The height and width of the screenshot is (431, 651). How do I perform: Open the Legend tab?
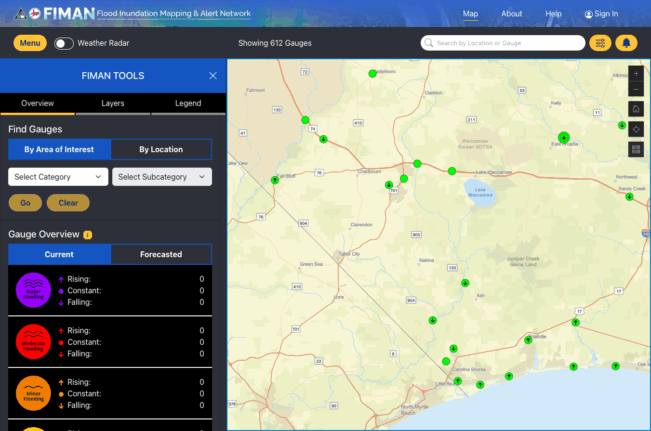[188, 103]
